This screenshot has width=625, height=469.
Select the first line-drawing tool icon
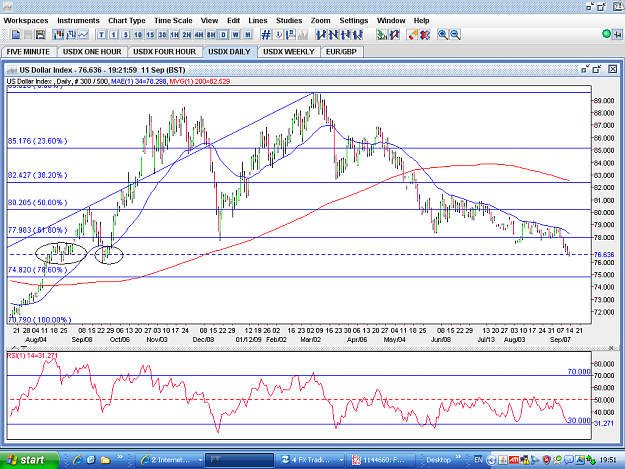coord(321,35)
